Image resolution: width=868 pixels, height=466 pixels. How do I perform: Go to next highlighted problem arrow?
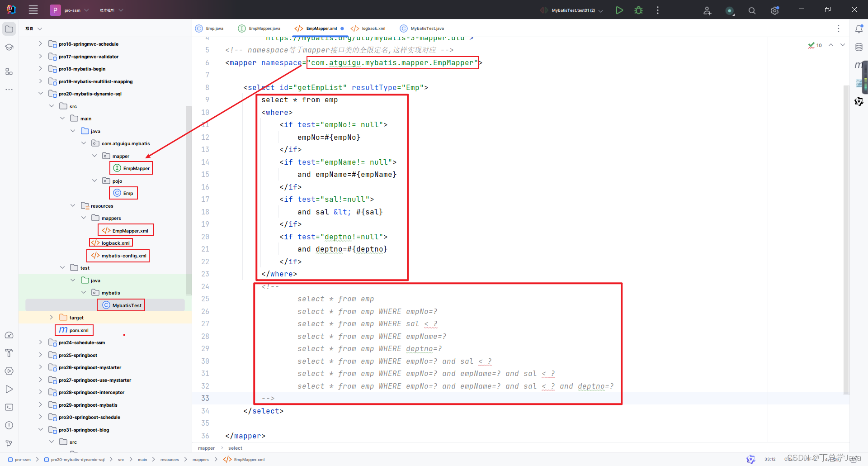[843, 45]
